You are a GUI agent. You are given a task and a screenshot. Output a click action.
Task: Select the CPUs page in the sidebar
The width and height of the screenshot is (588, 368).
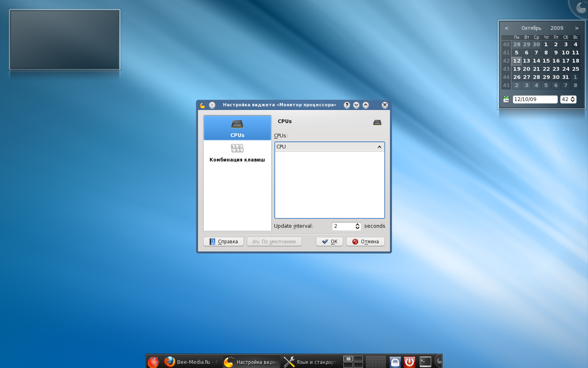pos(237,128)
